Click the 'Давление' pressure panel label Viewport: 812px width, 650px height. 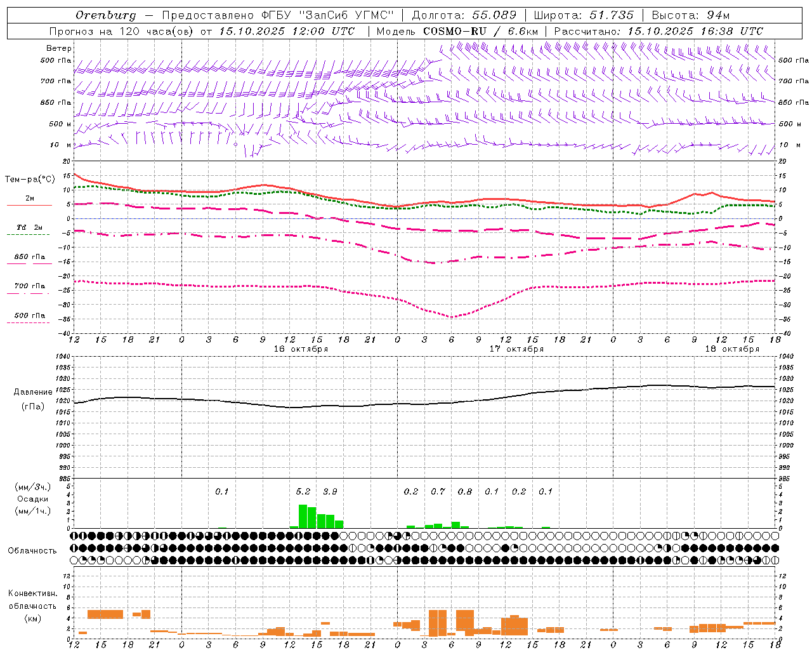[x=33, y=392]
